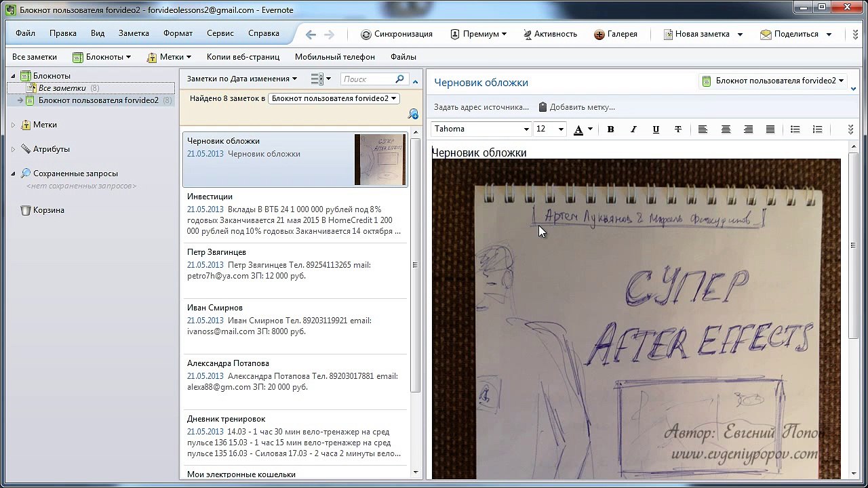
Task: Click Задать адрес источника link
Action: pos(481,107)
